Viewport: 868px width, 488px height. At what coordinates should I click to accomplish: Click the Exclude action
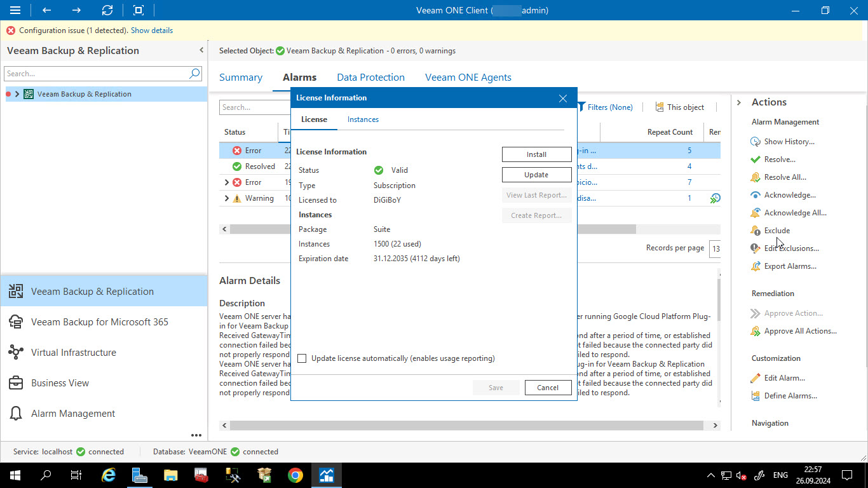pyautogui.click(x=777, y=231)
